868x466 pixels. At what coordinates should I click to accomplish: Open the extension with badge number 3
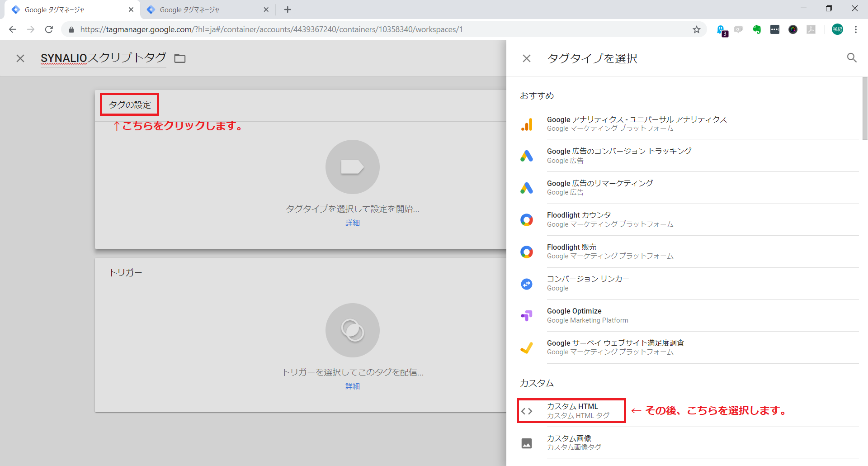[722, 30]
